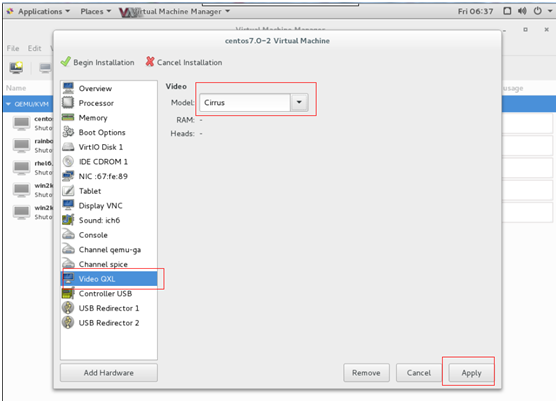
Task: Click the green Begin Installation checkmark icon
Action: coord(65,62)
